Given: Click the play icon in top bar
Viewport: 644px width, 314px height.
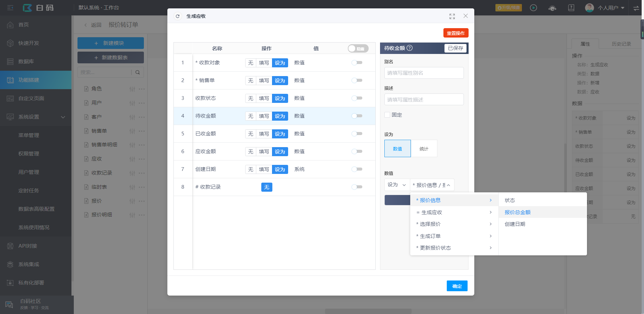Looking at the screenshot, I should (533, 8).
